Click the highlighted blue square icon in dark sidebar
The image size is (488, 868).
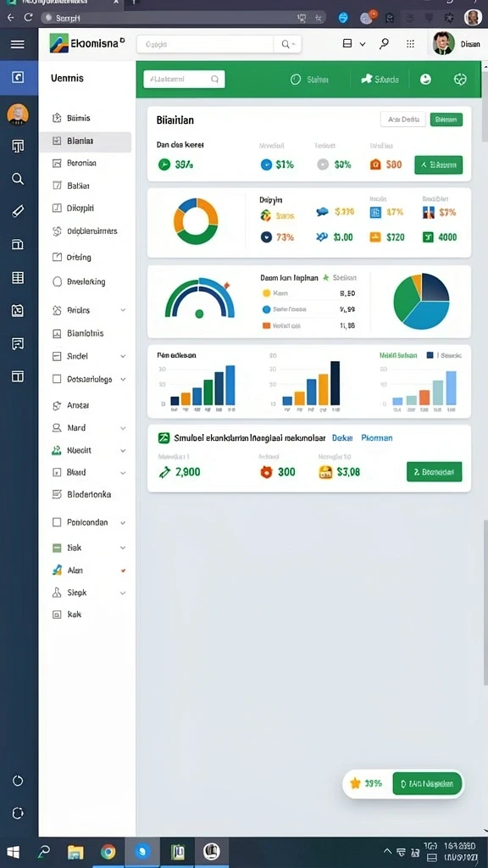click(x=18, y=77)
